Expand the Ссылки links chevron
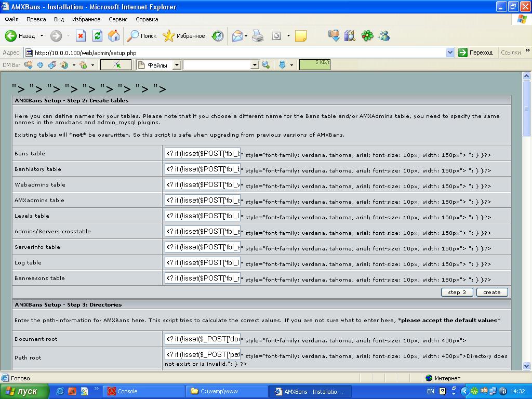This screenshot has width=532, height=399. [x=528, y=50]
